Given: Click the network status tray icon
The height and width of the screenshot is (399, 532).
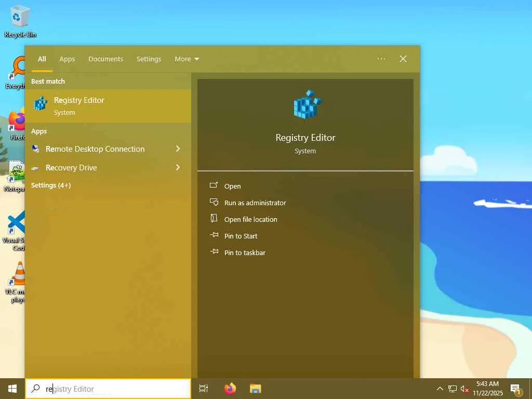Looking at the screenshot, I should click(x=453, y=389).
